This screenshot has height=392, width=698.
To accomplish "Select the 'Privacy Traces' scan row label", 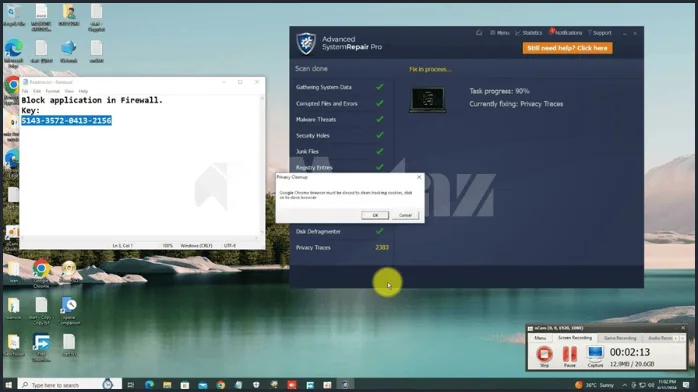I will (313, 247).
